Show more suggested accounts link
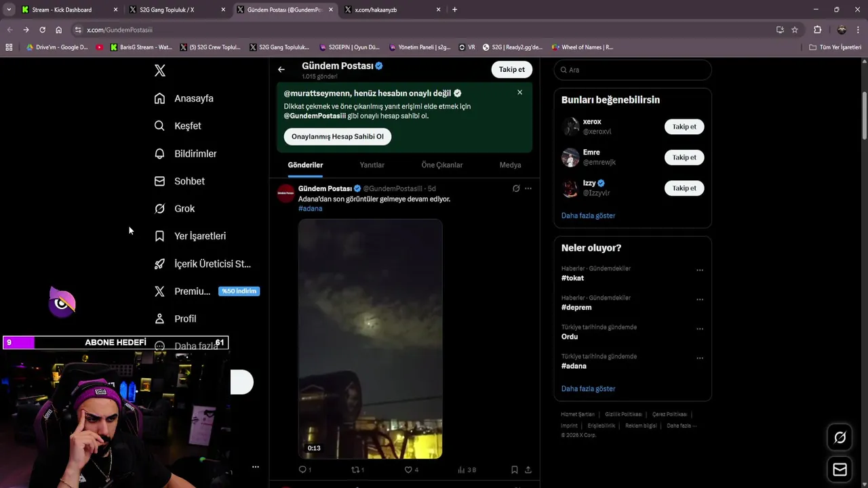The height and width of the screenshot is (488, 868). click(588, 216)
